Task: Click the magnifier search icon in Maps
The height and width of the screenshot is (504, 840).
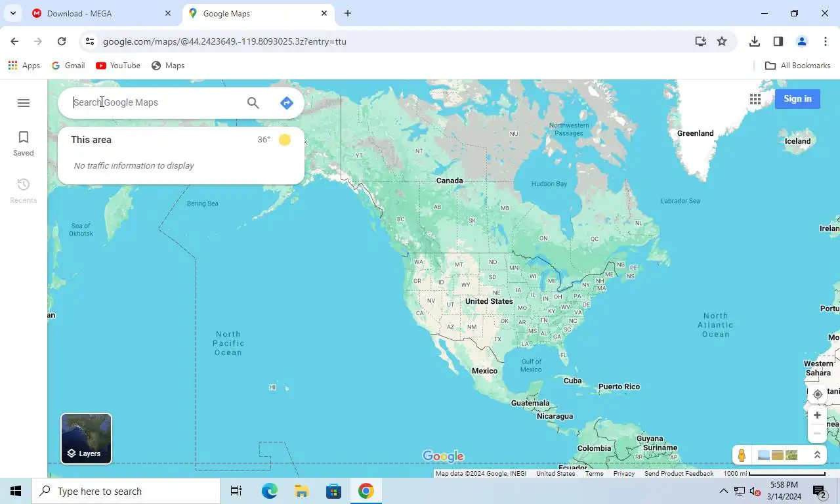Action: (x=253, y=102)
